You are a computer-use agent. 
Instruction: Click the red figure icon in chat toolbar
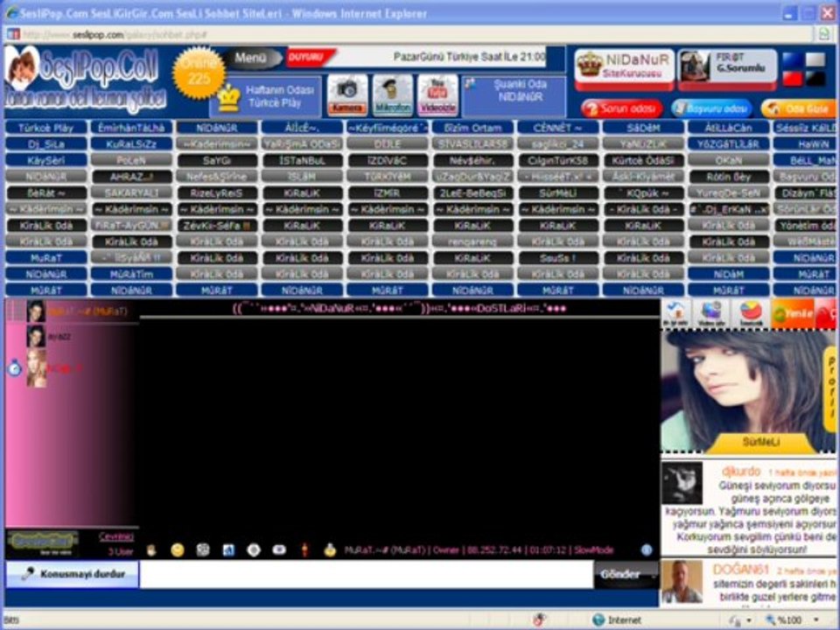pyautogui.click(x=304, y=549)
